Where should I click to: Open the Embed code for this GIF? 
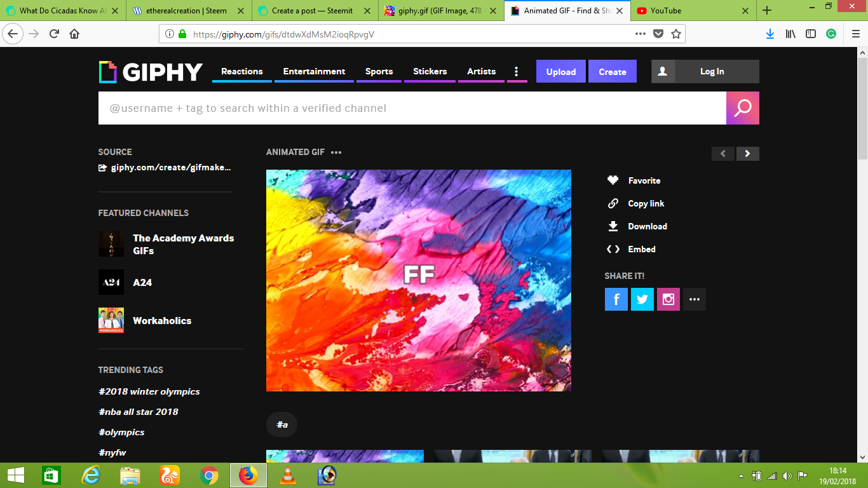coord(642,249)
